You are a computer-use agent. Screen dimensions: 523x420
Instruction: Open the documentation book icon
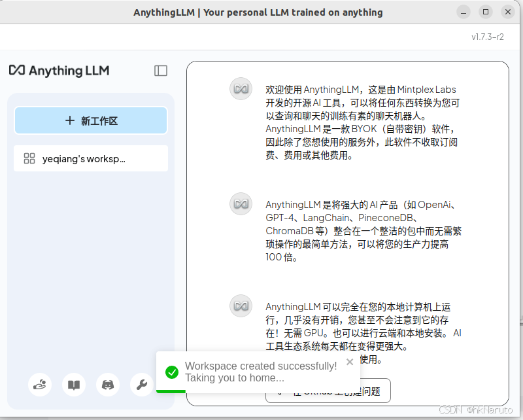pos(74,385)
